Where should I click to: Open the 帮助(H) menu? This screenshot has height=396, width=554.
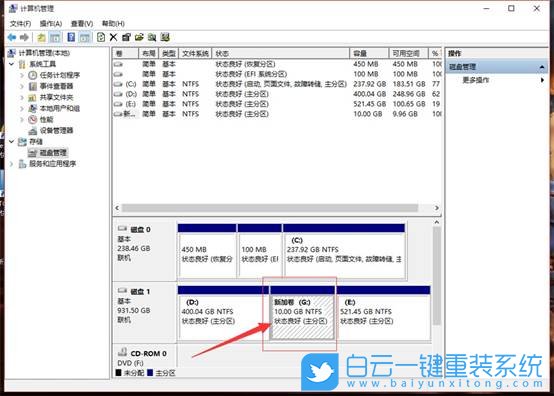point(113,24)
